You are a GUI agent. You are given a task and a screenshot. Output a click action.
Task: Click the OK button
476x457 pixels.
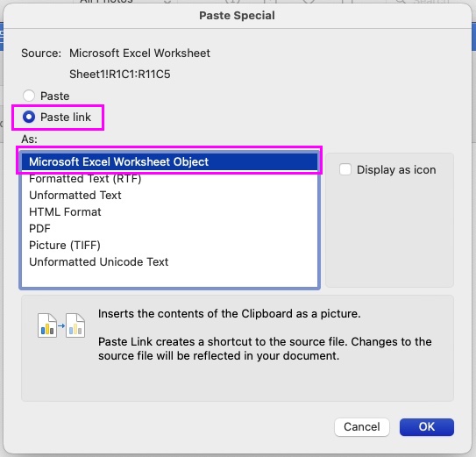coord(427,427)
